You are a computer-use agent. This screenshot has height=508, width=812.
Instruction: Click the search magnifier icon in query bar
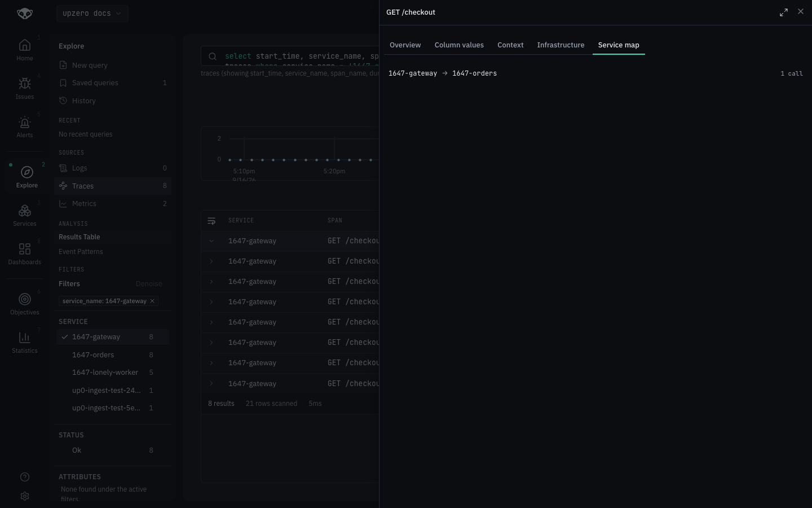213,56
